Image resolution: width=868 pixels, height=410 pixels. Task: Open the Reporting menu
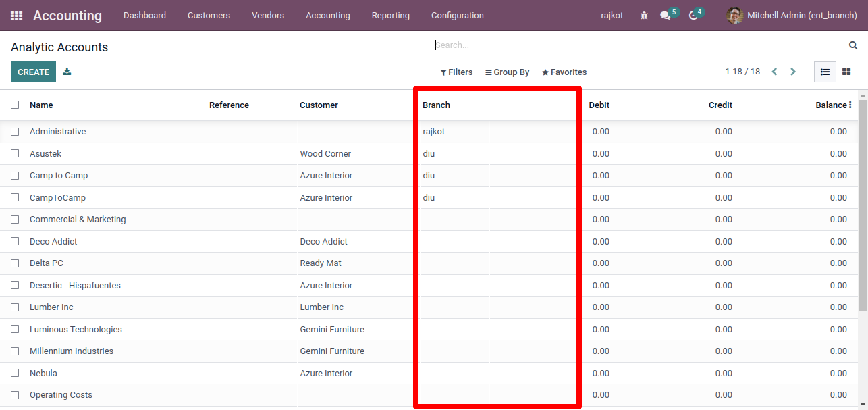pos(391,16)
